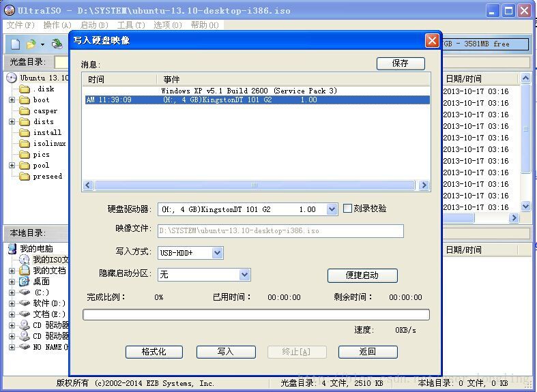Click message list scroll right arrow

click(x=424, y=185)
